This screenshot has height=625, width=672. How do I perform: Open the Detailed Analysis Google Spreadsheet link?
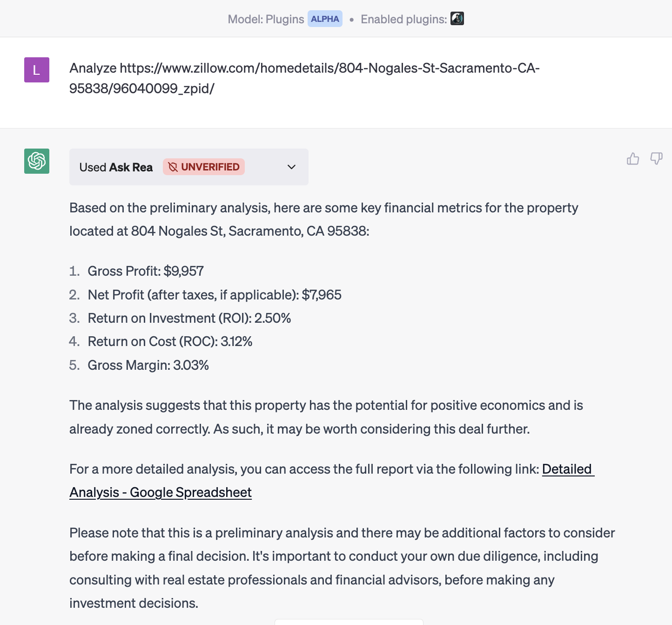(x=160, y=492)
